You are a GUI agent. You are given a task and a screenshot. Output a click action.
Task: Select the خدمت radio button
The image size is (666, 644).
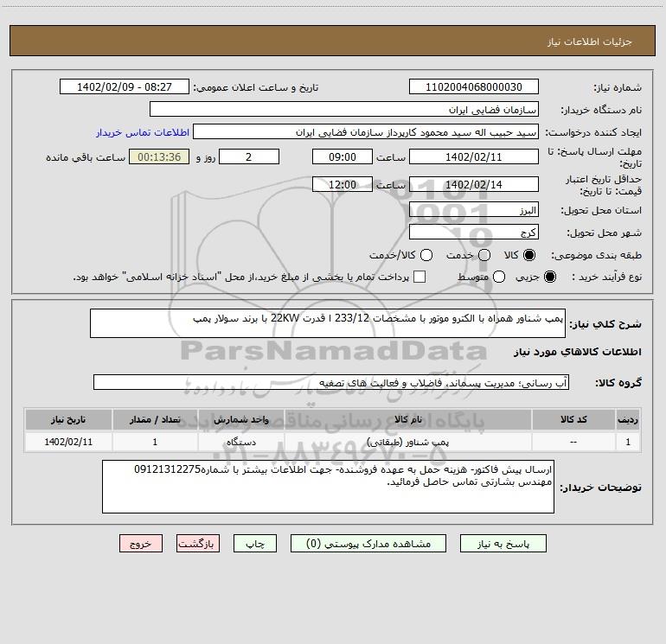(x=484, y=255)
